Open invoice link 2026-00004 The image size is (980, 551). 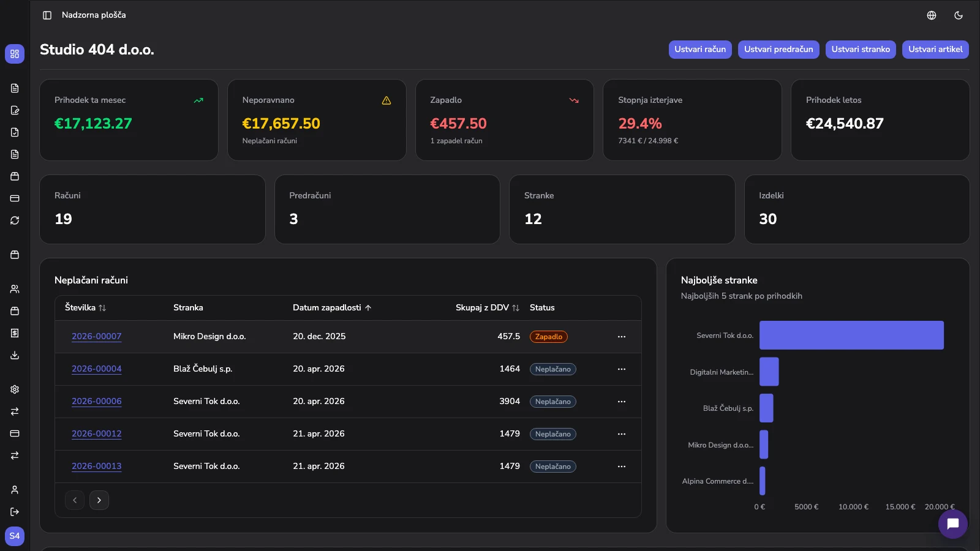tap(97, 369)
